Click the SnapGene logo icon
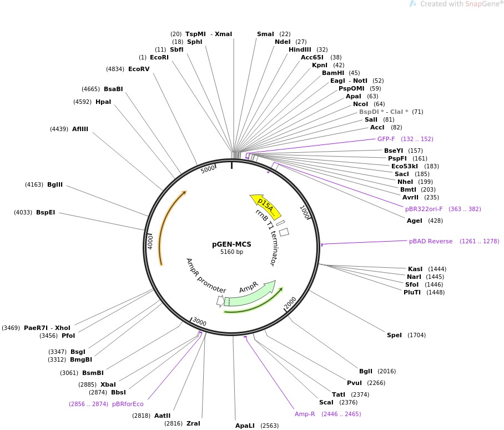Viewport: 504px width, 430px height. tap(412, 4)
